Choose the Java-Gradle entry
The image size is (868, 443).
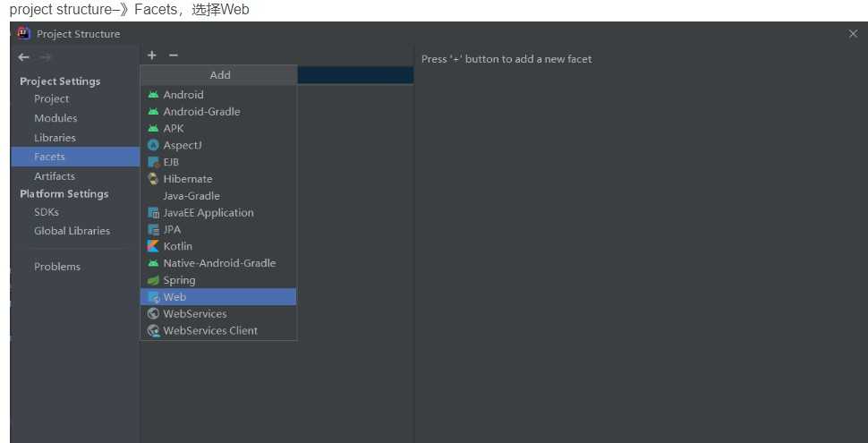coord(218,196)
